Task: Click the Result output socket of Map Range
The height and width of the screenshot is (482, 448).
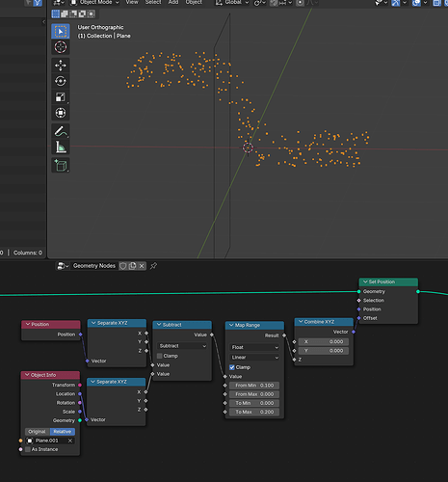Action: pyautogui.click(x=284, y=335)
